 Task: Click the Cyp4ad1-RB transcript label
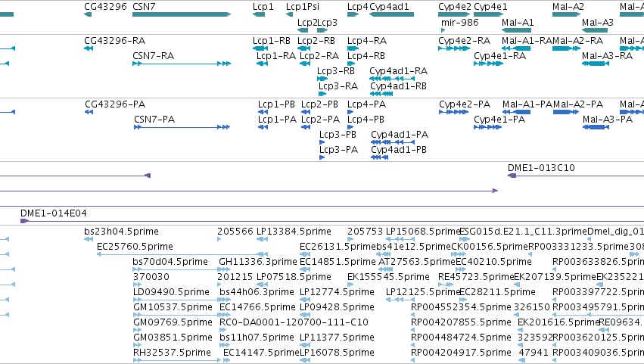pos(398,86)
